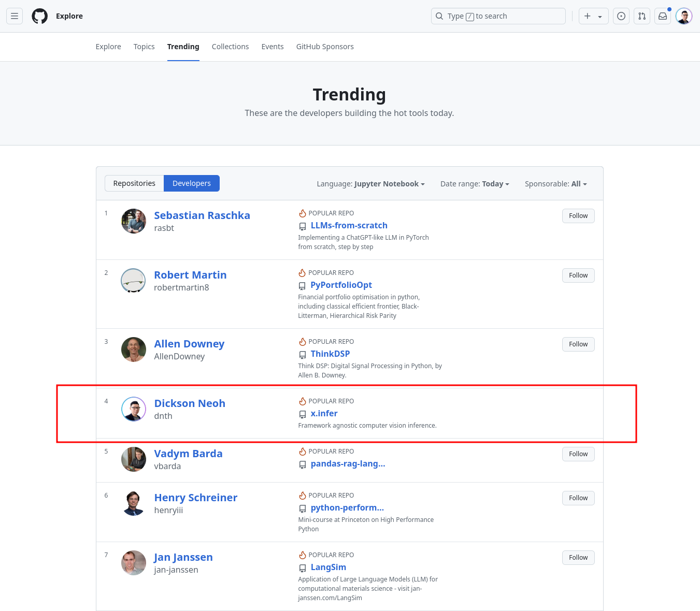Click your profile avatar in the top right
This screenshot has width=700, height=611.
coord(683,16)
